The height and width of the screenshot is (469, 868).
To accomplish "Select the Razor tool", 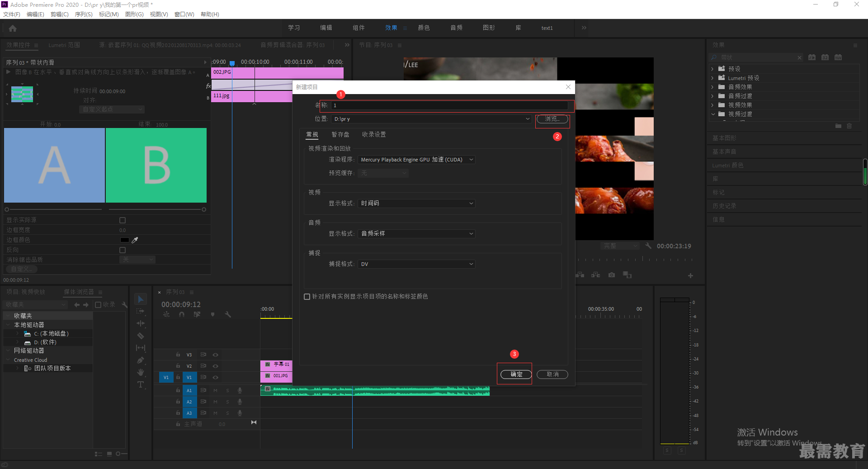I will 141,336.
